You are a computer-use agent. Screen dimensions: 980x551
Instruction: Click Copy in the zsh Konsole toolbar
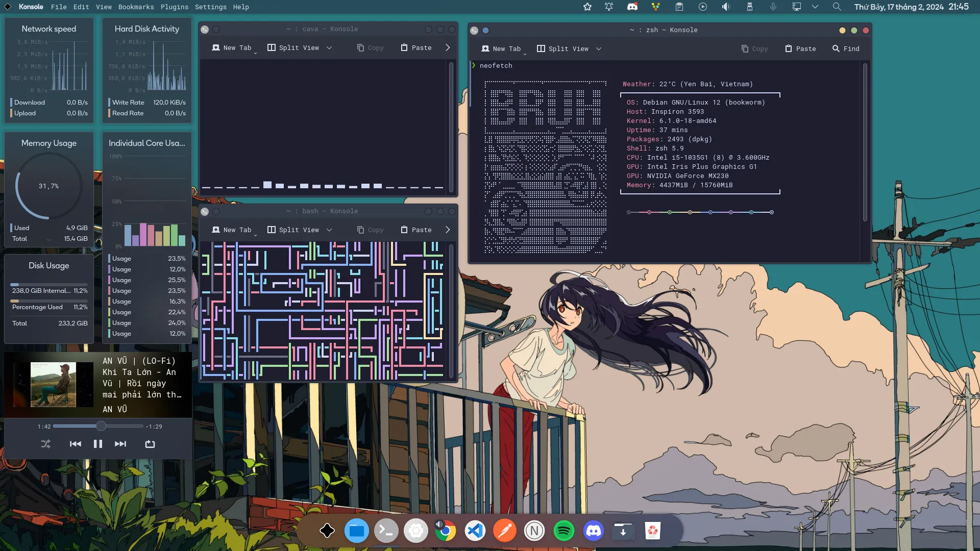click(x=754, y=48)
